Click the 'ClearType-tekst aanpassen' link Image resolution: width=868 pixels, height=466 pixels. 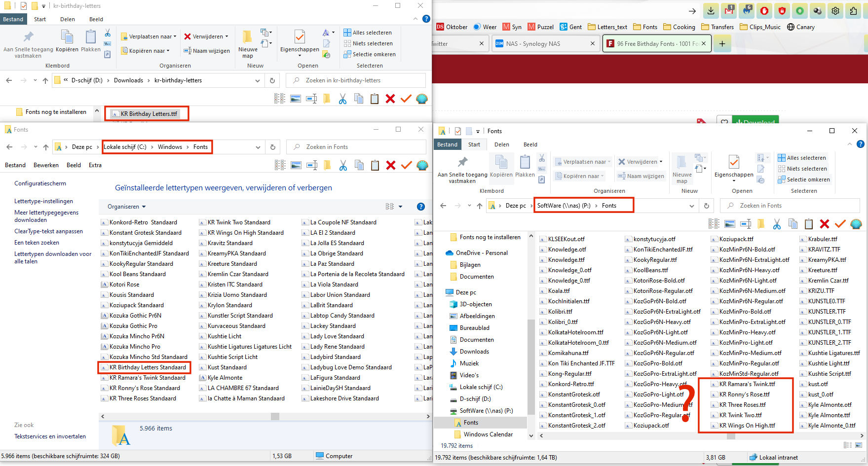[48, 231]
